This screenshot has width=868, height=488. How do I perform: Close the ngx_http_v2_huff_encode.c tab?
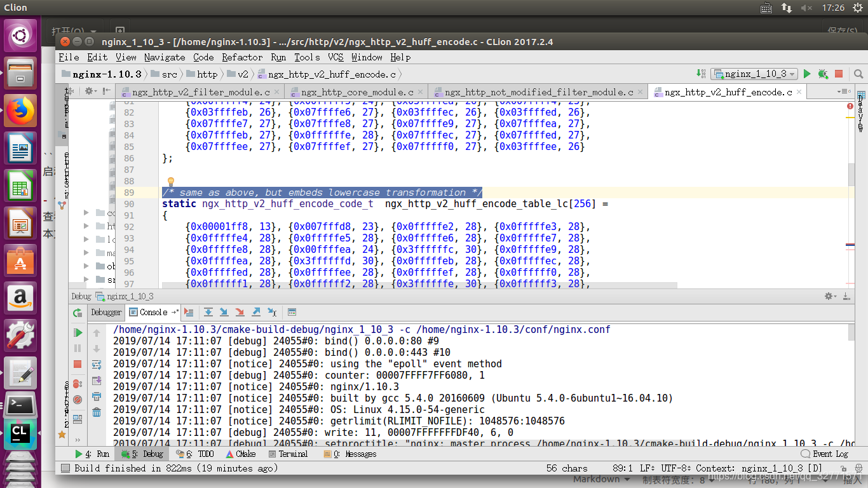coord(799,92)
